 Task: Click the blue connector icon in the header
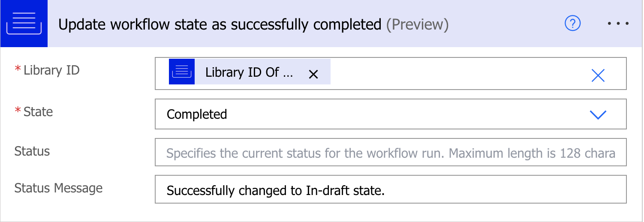(24, 24)
